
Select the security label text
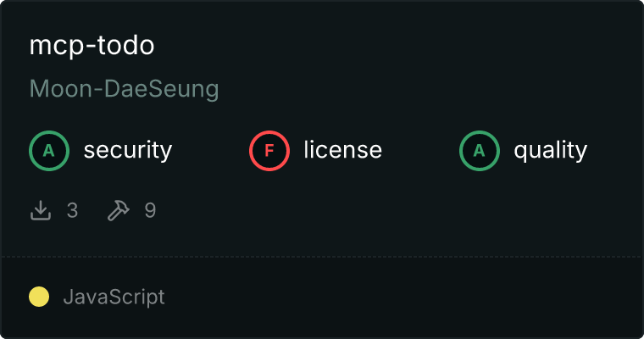click(x=127, y=151)
